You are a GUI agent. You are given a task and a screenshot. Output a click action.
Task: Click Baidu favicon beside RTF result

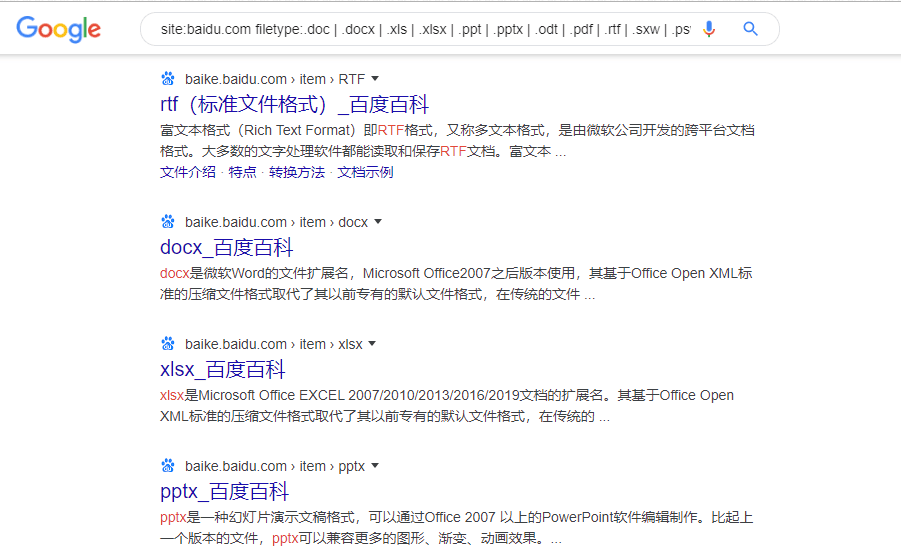168,78
